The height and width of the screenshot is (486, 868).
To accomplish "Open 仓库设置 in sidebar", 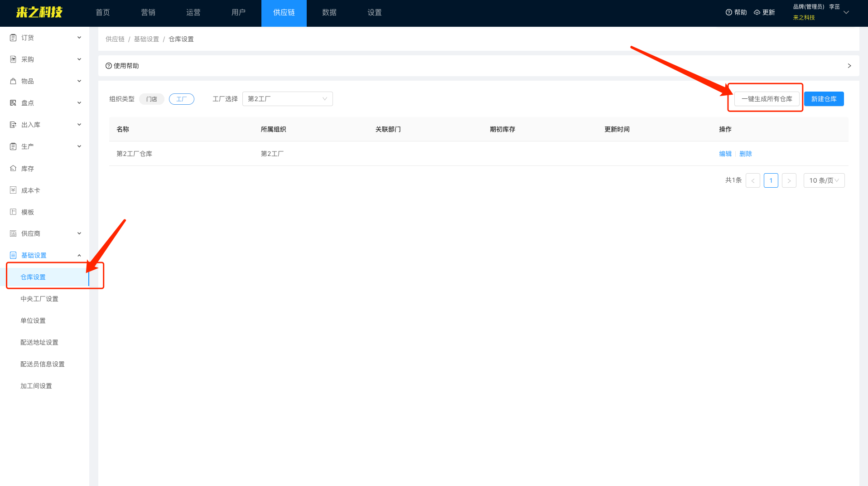I will click(x=44, y=277).
